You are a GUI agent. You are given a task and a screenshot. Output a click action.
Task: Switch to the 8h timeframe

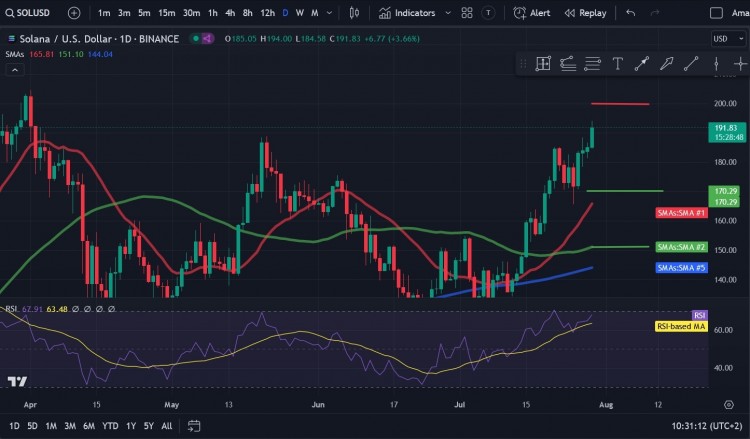tap(247, 13)
